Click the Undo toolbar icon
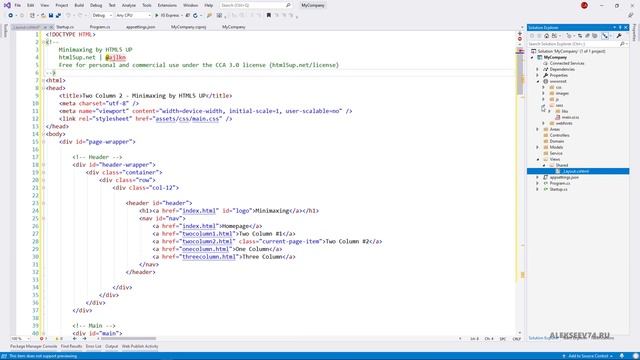Screen dimensions: 640x360 (x=69, y=16)
